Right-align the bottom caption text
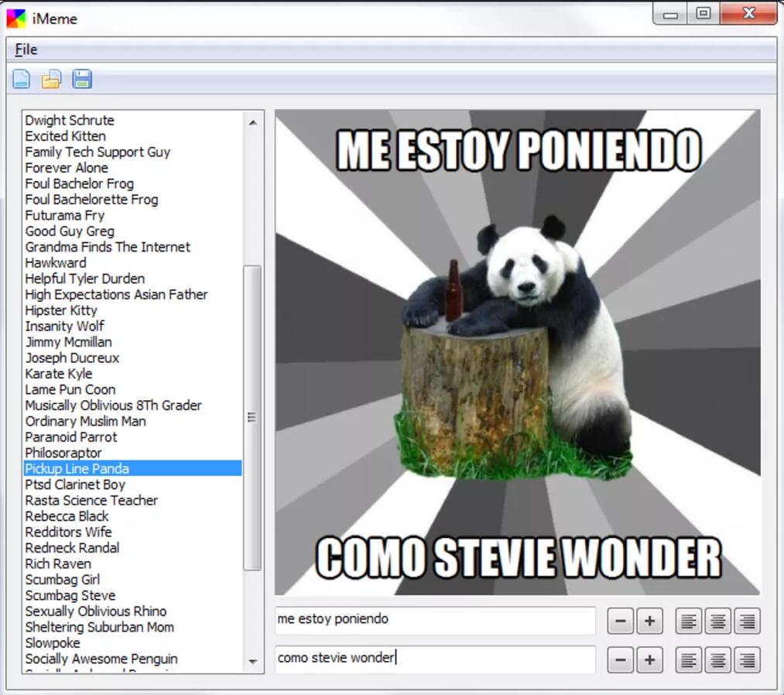 pyautogui.click(x=748, y=660)
